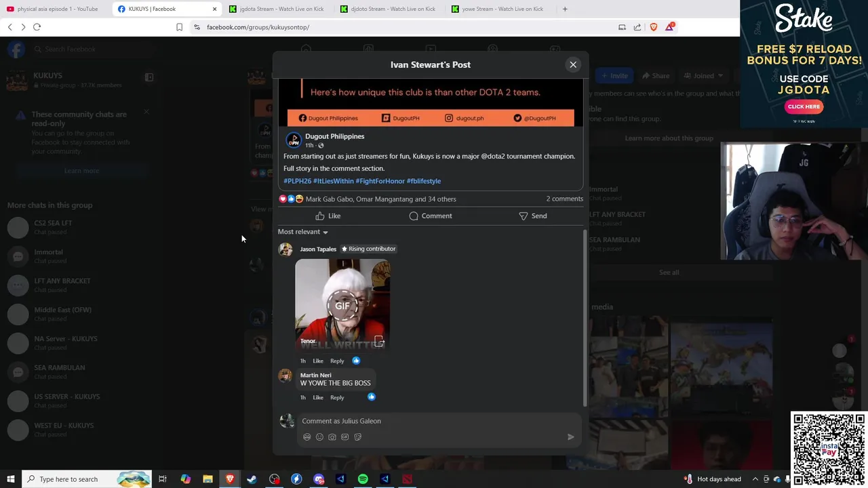Like Ivan Stewart's post
Viewport: 868px width, 488px height.
pos(328,216)
